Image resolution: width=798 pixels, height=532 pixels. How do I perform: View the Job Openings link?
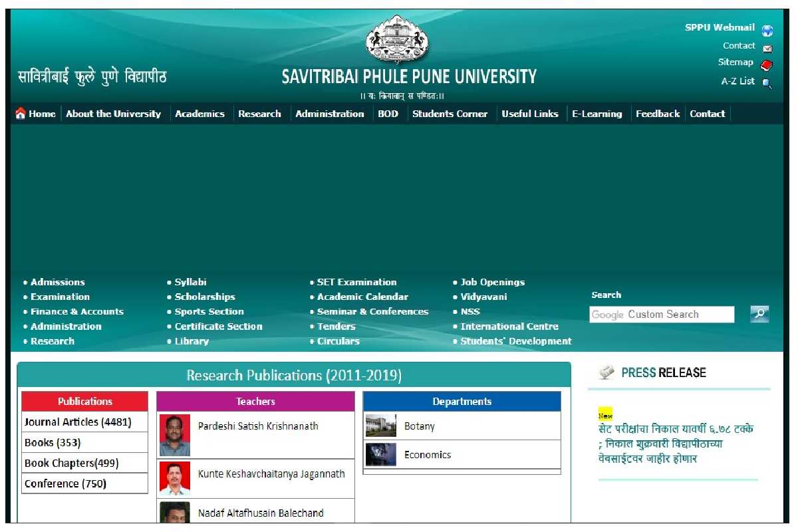(493, 282)
